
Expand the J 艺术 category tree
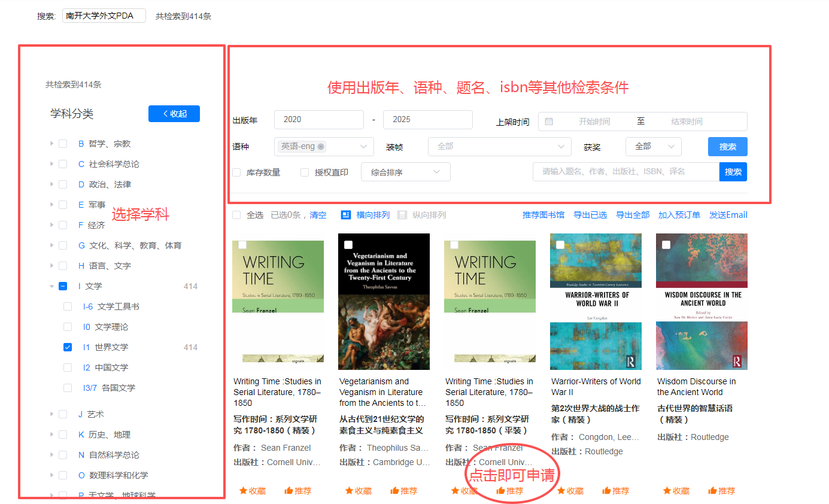point(52,414)
